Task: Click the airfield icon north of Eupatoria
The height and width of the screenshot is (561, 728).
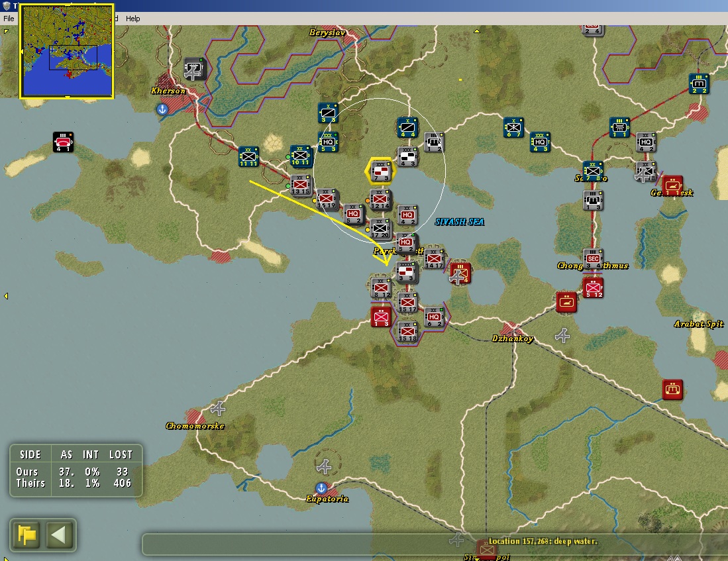Action: tap(324, 466)
